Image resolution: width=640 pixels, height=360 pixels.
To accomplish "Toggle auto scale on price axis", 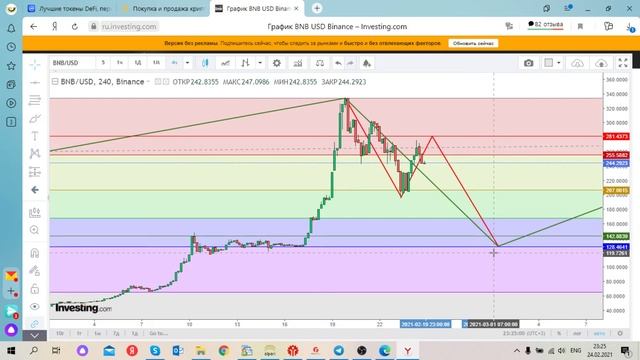I will pyautogui.click(x=599, y=333).
